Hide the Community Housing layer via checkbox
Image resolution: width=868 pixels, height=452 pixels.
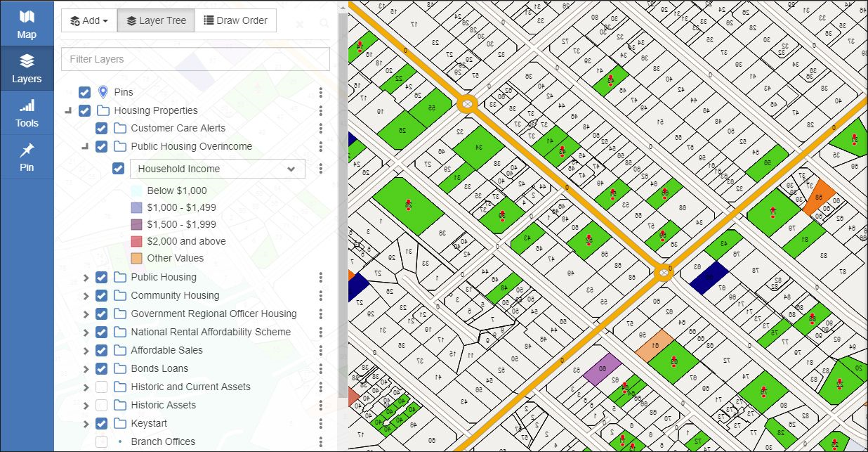coord(101,295)
